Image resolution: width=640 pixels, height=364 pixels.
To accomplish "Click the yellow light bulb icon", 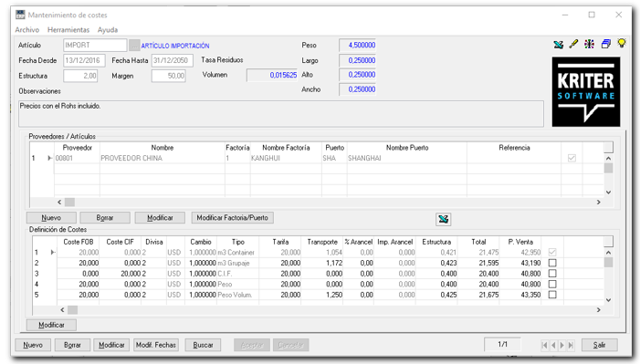I will pos(621,43).
